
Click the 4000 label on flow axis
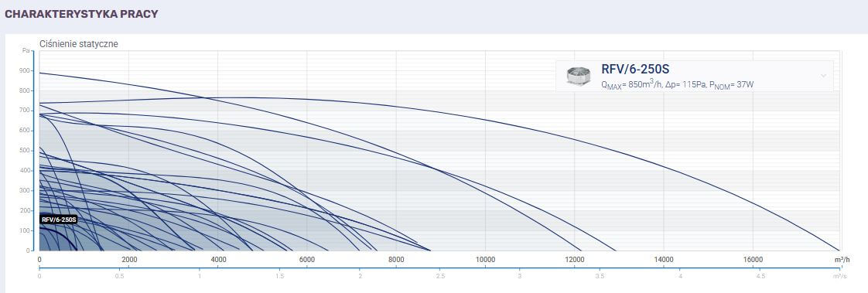pos(218,260)
